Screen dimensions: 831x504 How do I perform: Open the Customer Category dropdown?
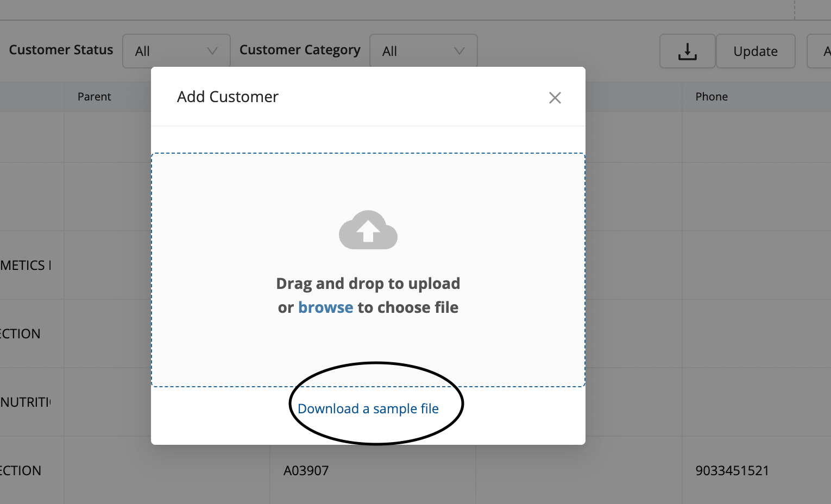coord(423,52)
